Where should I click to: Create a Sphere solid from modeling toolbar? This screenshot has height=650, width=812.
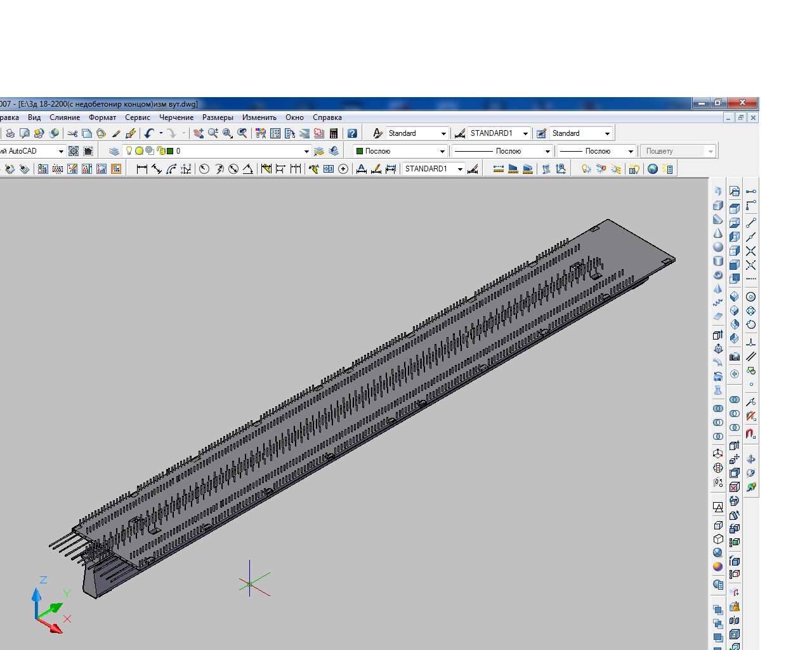pyautogui.click(x=718, y=247)
